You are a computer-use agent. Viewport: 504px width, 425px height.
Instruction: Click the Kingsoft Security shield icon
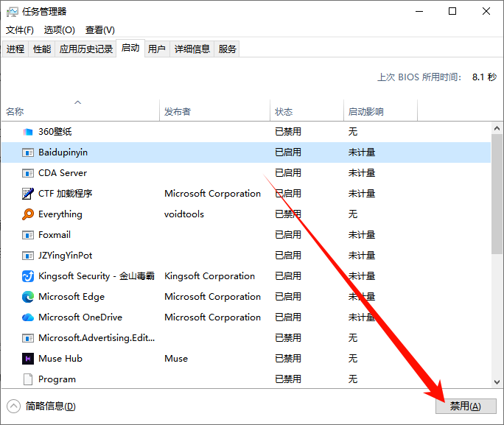(x=28, y=276)
